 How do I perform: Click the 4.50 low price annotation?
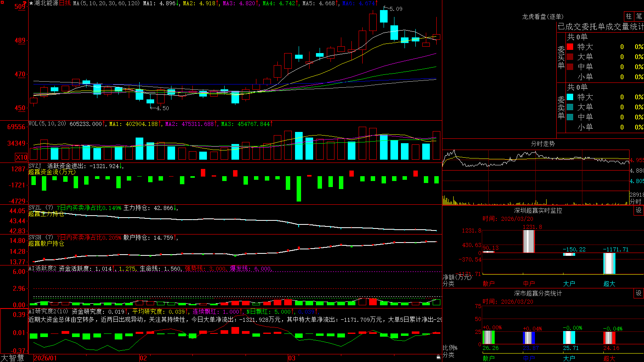pos(163,108)
